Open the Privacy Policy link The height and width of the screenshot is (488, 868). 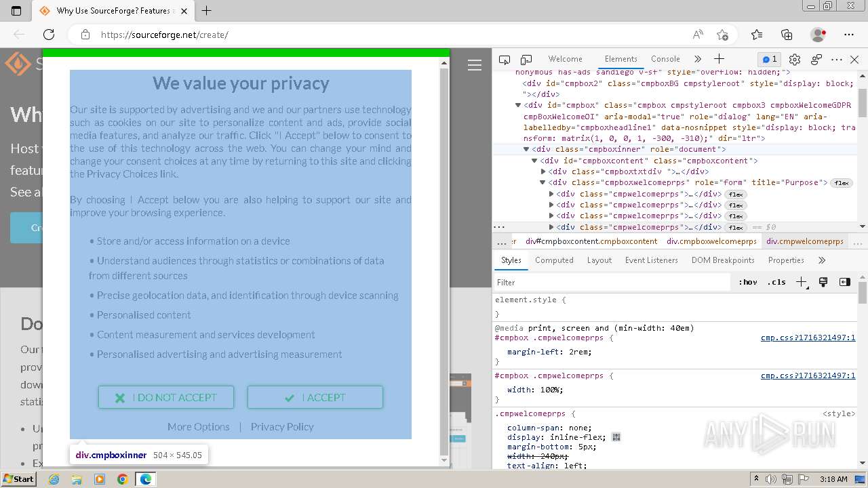[282, 426]
